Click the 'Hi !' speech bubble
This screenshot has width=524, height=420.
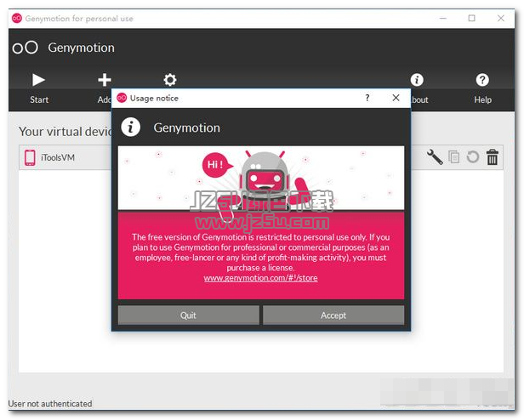tap(217, 165)
